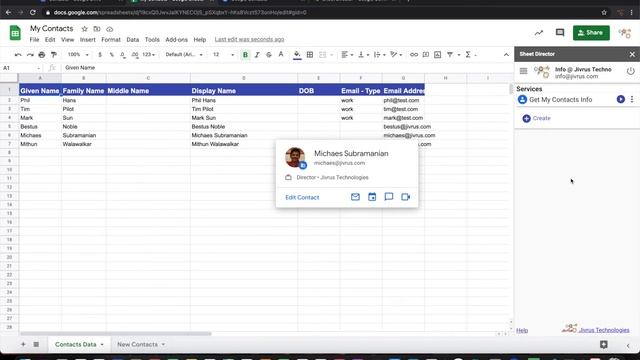Click the Help link in sidebar
Viewport: 640px width, 360px height.
(522, 330)
